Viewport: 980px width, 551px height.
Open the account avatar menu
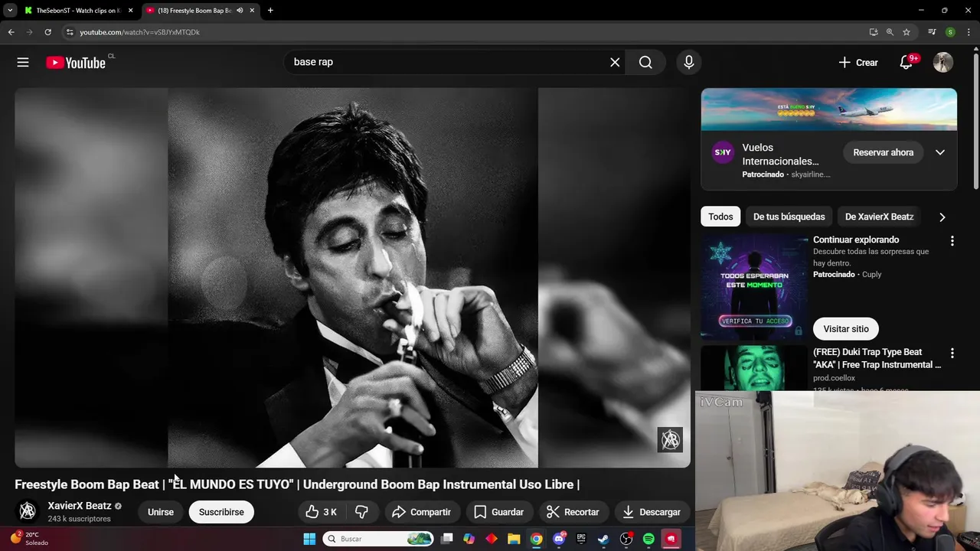click(943, 63)
